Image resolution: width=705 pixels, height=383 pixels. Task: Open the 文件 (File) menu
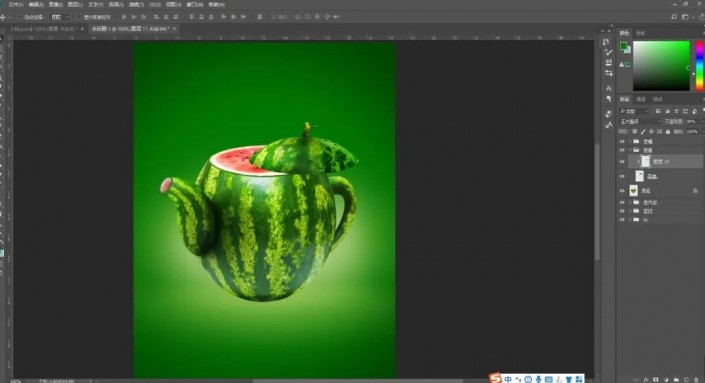tap(15, 4)
